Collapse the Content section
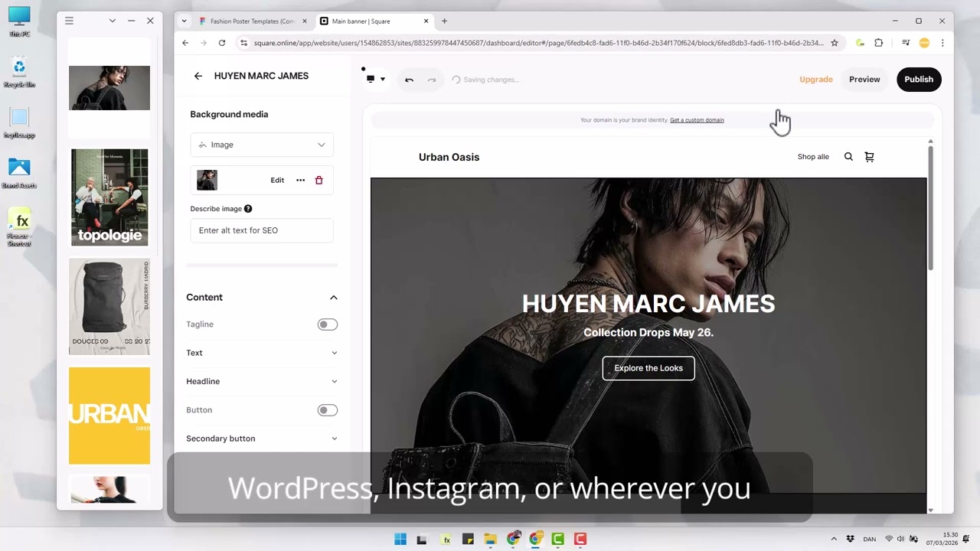The width and height of the screenshot is (980, 551). (x=334, y=298)
